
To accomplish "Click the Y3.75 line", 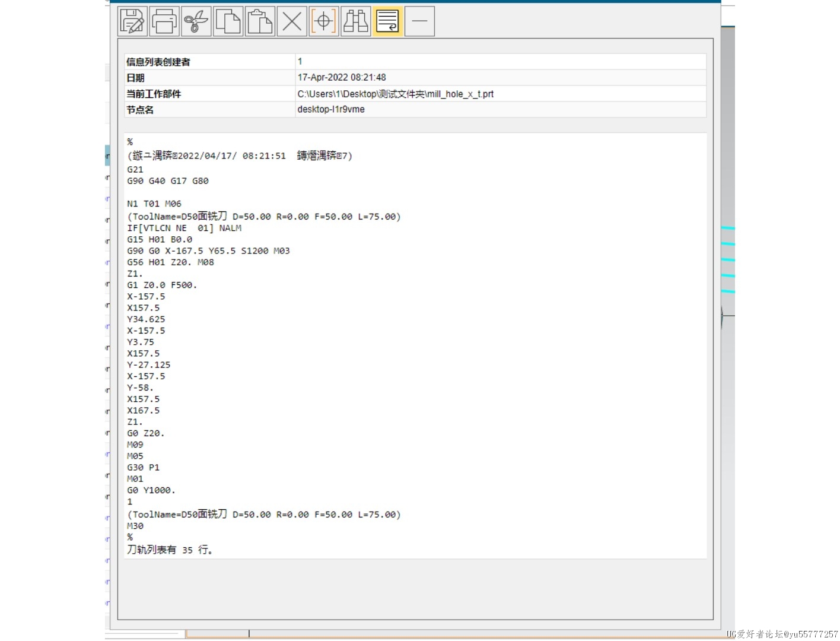I will [x=141, y=342].
